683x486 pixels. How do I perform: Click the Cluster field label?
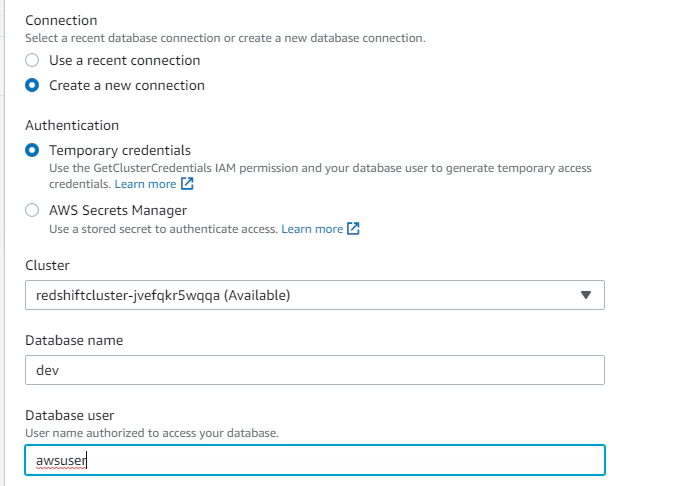47,265
